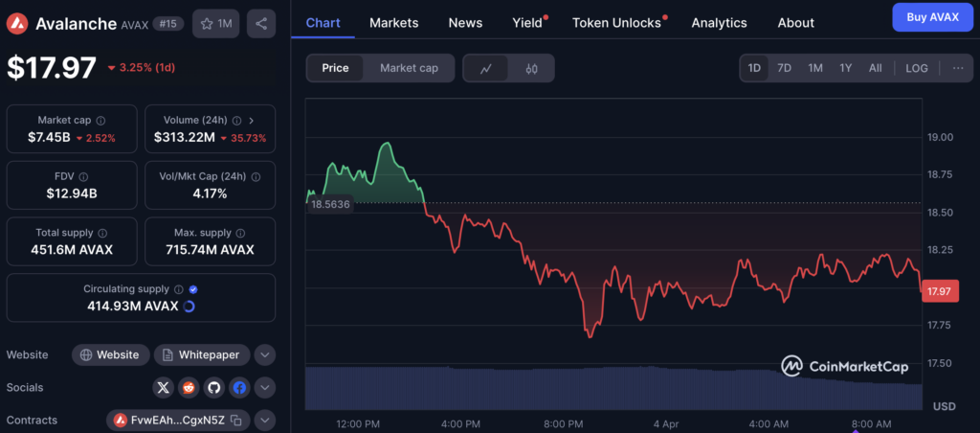Open the About tab
The image size is (980, 433).
tap(795, 23)
